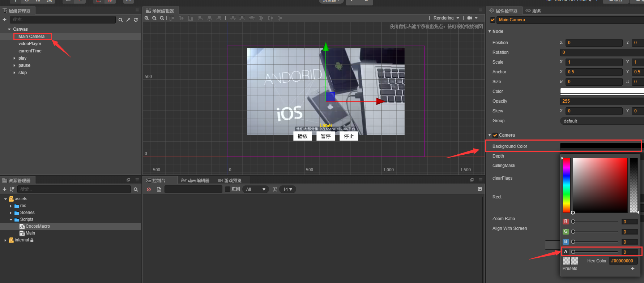Viewport: 644px width, 283px height.
Task: Open the Group default dropdown
Action: [602, 121]
